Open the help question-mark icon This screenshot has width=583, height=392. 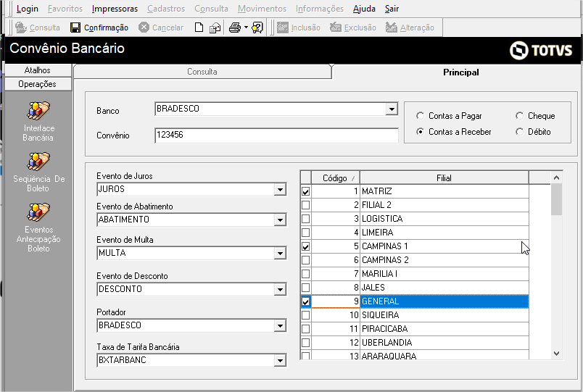click(x=257, y=28)
